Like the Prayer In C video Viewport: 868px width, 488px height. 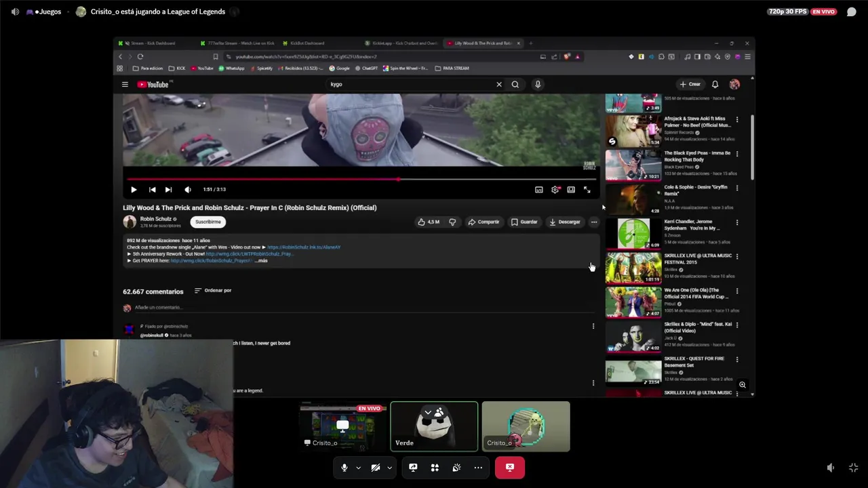click(x=429, y=222)
